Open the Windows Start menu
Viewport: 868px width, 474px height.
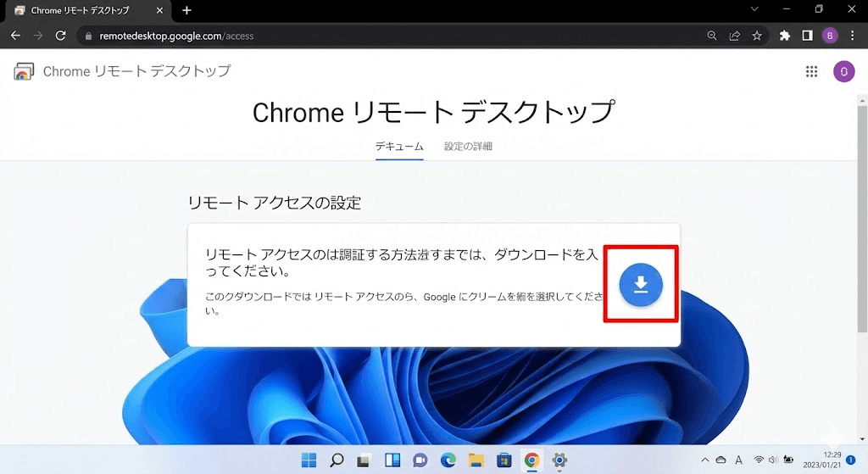point(309,460)
